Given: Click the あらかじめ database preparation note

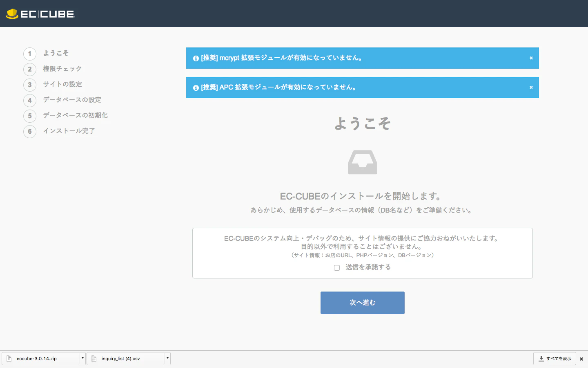Looking at the screenshot, I should coord(363,210).
